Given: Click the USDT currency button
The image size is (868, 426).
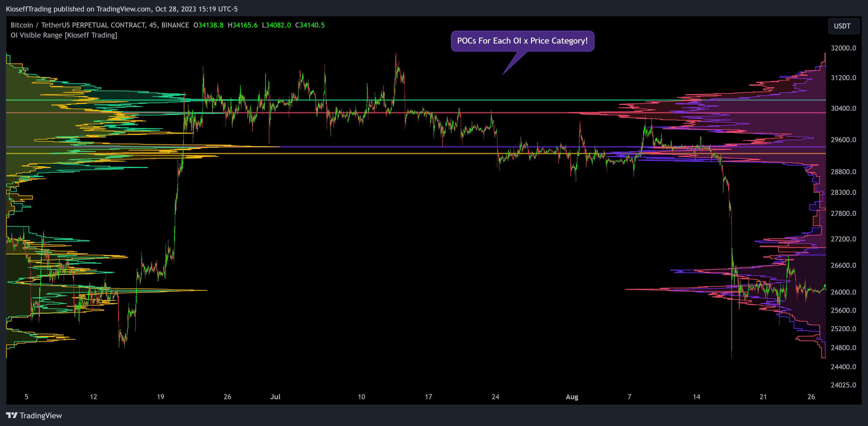Looking at the screenshot, I should (843, 26).
